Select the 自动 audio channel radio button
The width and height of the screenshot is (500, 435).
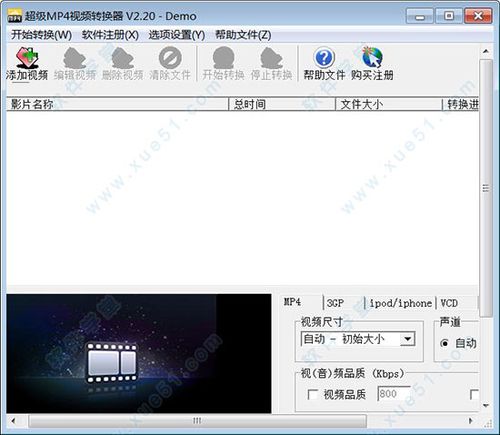pos(444,343)
